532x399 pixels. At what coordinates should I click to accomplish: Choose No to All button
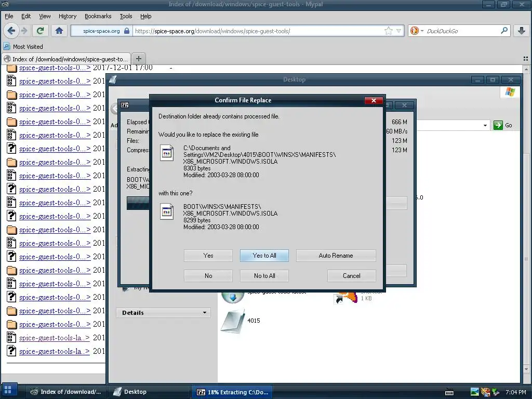click(264, 276)
